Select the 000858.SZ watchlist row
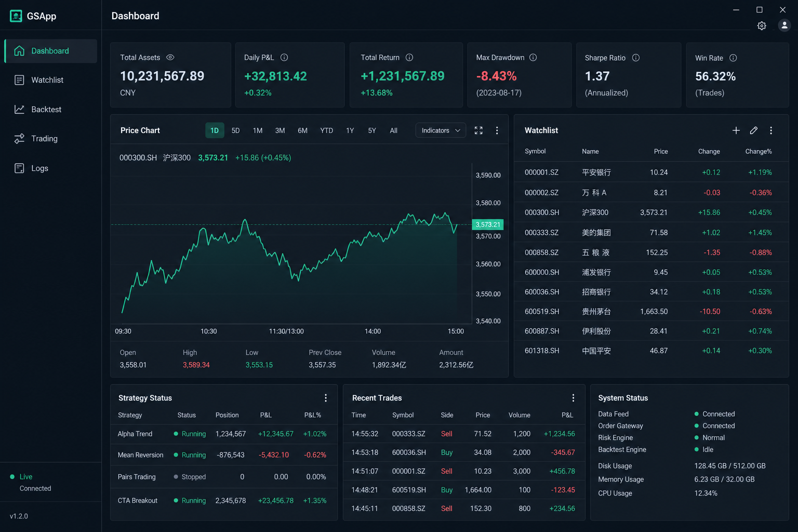Image resolution: width=798 pixels, height=532 pixels. point(651,252)
